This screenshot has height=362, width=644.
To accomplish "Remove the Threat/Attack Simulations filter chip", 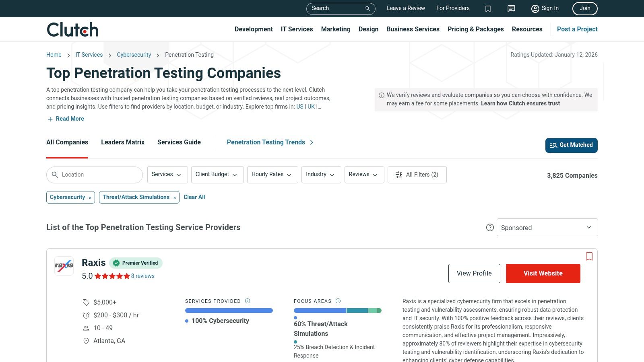I will (174, 197).
